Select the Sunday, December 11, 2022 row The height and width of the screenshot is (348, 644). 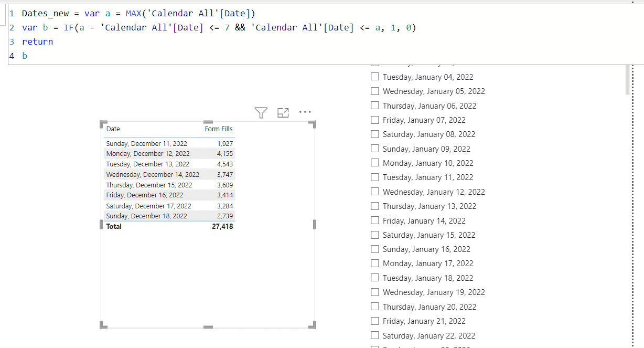pos(169,143)
